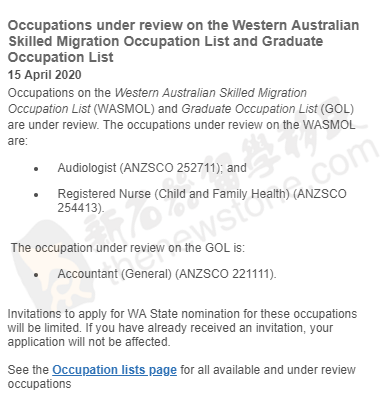Click the Invitations to apply for WA State paragraph
The width and height of the screenshot is (384, 399).
click(x=182, y=328)
